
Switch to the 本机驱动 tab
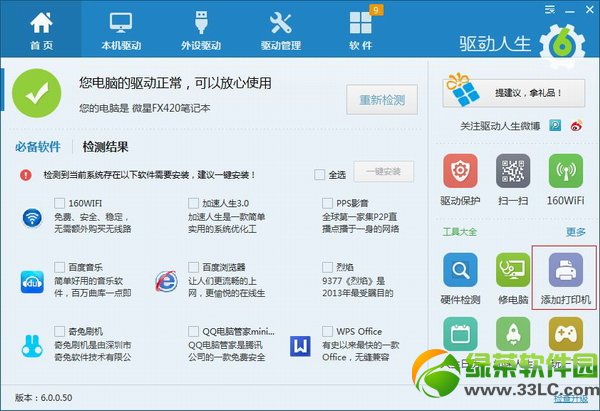[122, 30]
